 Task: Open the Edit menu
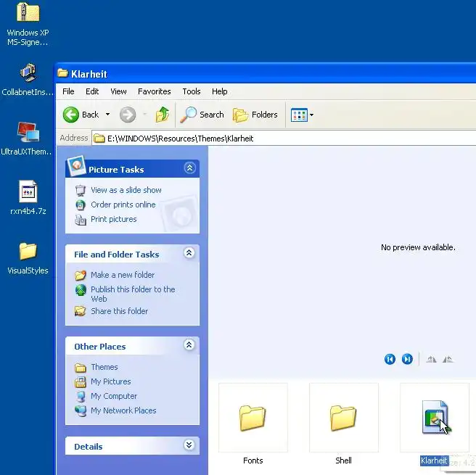pyautogui.click(x=92, y=91)
